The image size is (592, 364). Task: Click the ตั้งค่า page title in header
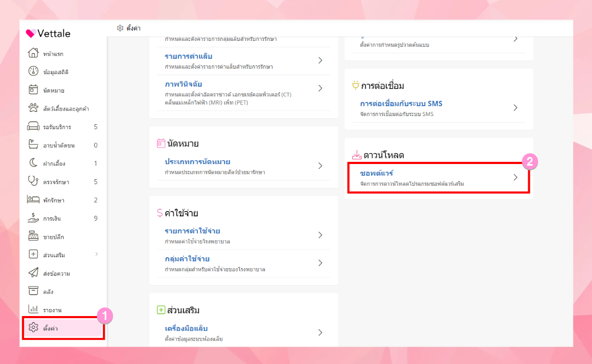[134, 28]
